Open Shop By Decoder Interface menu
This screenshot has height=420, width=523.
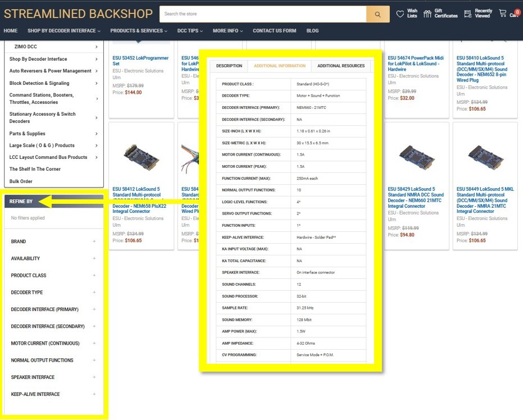pyautogui.click(x=63, y=31)
